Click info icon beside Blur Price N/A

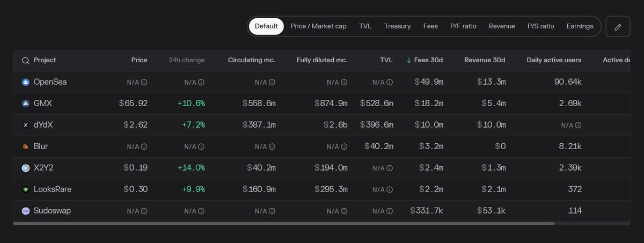[144, 146]
